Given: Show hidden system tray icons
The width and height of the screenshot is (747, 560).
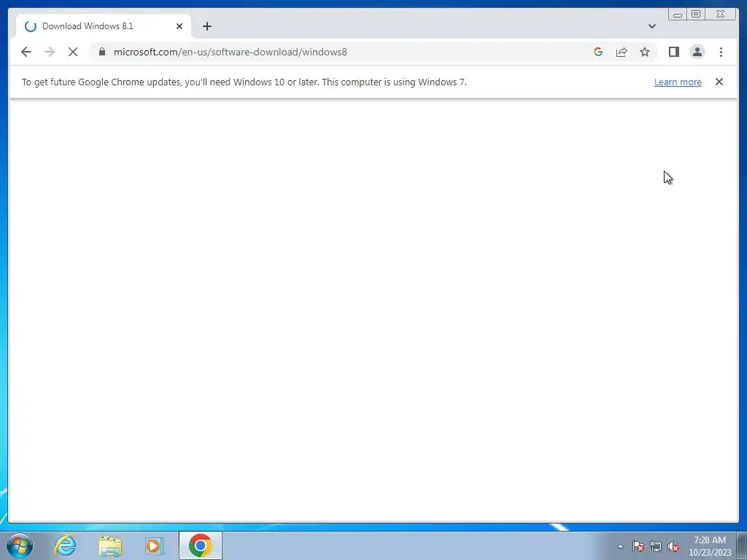Looking at the screenshot, I should tap(620, 546).
